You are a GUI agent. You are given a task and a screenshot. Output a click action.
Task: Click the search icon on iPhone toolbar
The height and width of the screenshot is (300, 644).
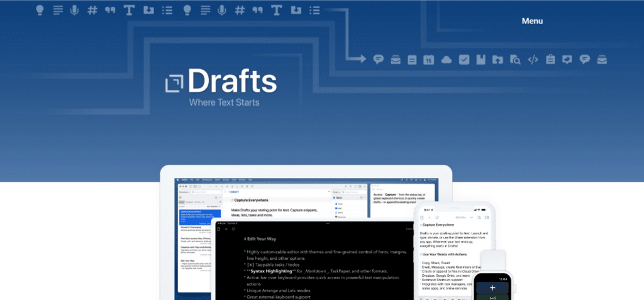pos(479,217)
